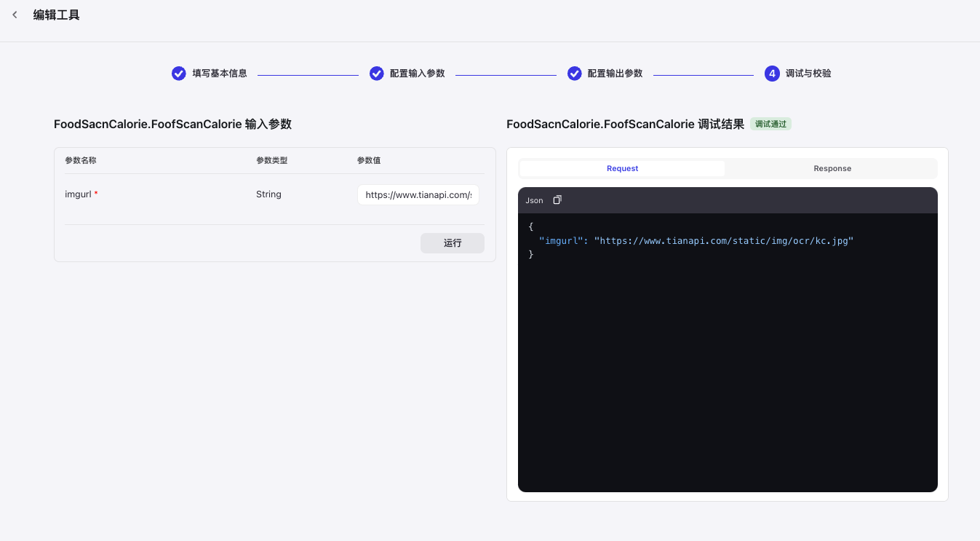Click the "imgurl" key in JSON code
The height and width of the screenshot is (541, 980).
tap(561, 240)
